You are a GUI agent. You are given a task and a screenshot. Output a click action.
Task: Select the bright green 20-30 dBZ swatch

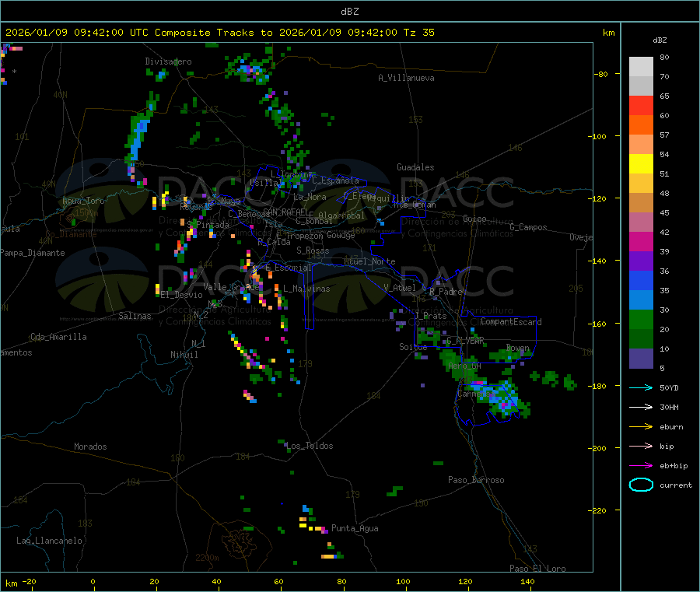point(641,319)
